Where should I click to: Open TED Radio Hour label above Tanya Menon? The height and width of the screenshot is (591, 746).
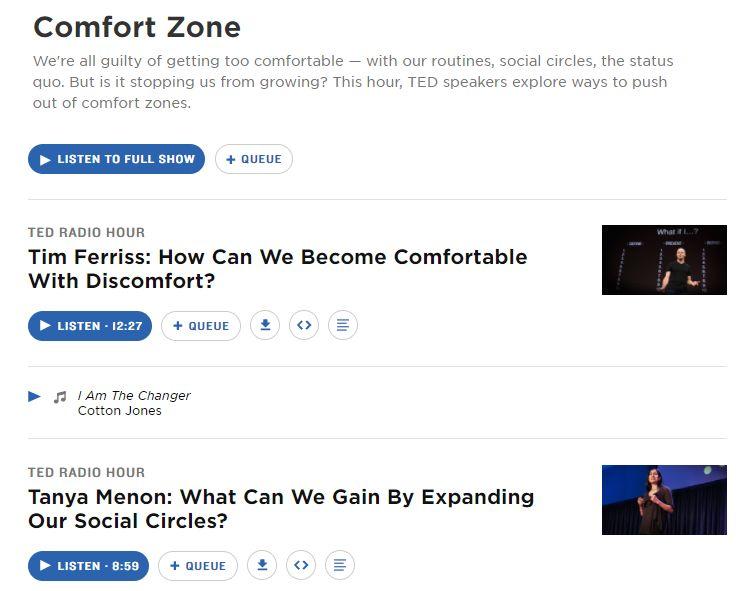[x=87, y=472]
